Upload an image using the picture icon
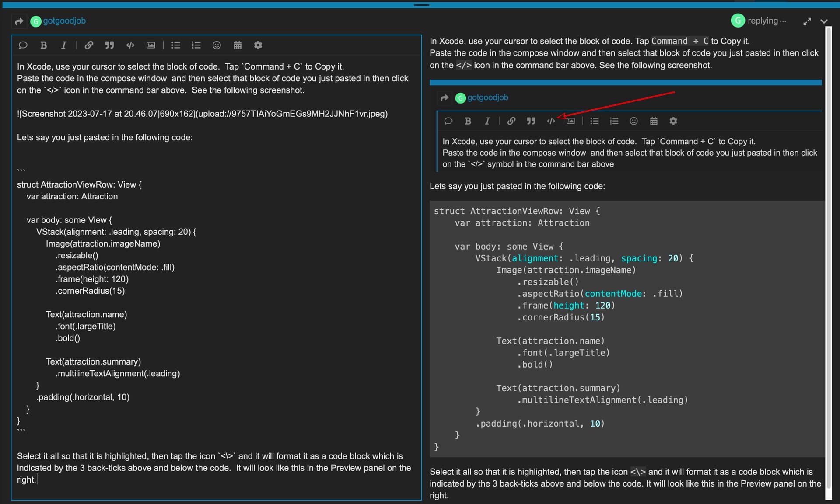The height and width of the screenshot is (504, 840). [x=150, y=45]
